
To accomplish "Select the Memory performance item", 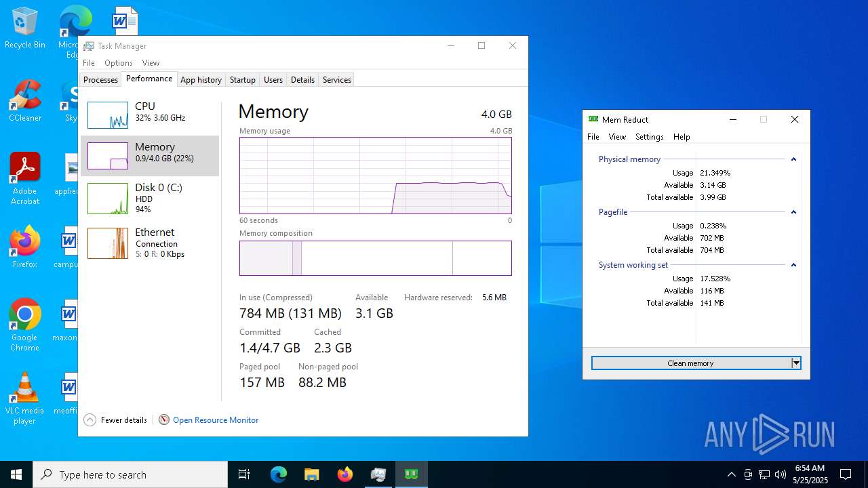I will 150,156.
